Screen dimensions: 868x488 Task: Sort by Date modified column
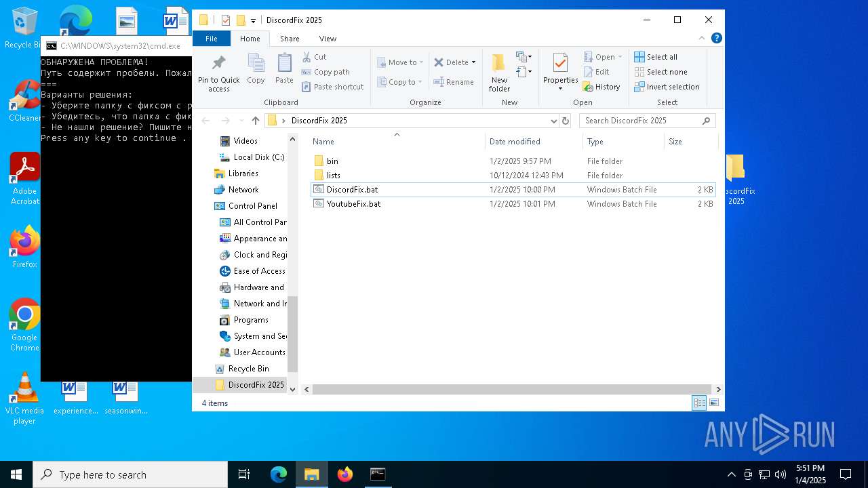click(x=534, y=142)
